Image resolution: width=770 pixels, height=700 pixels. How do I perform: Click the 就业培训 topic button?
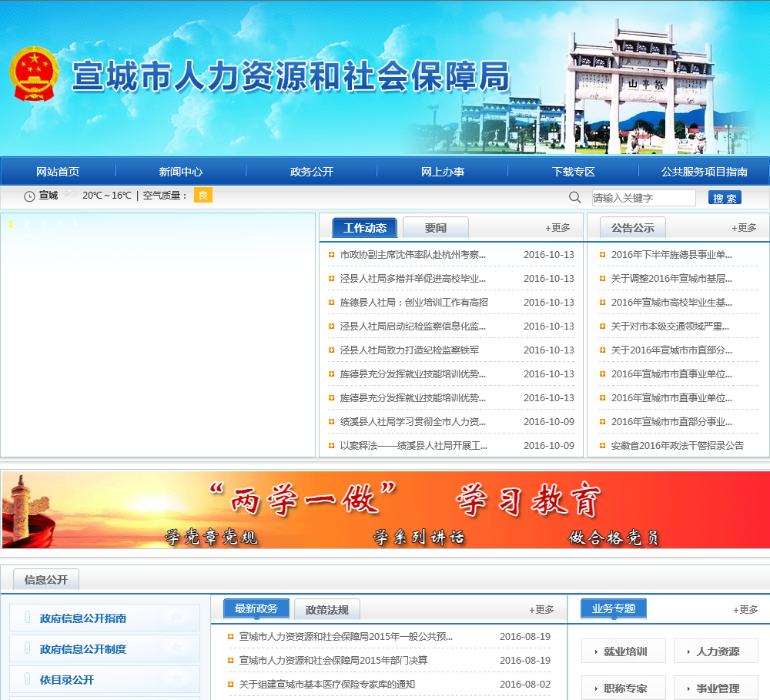coord(623,651)
